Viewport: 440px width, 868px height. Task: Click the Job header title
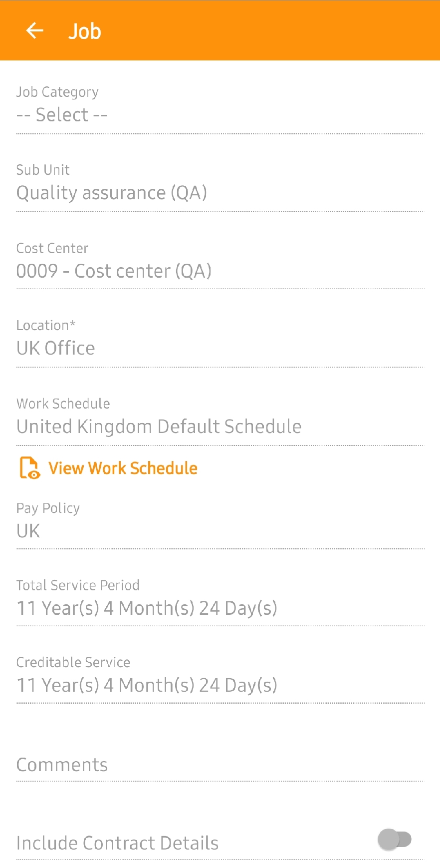[85, 31]
